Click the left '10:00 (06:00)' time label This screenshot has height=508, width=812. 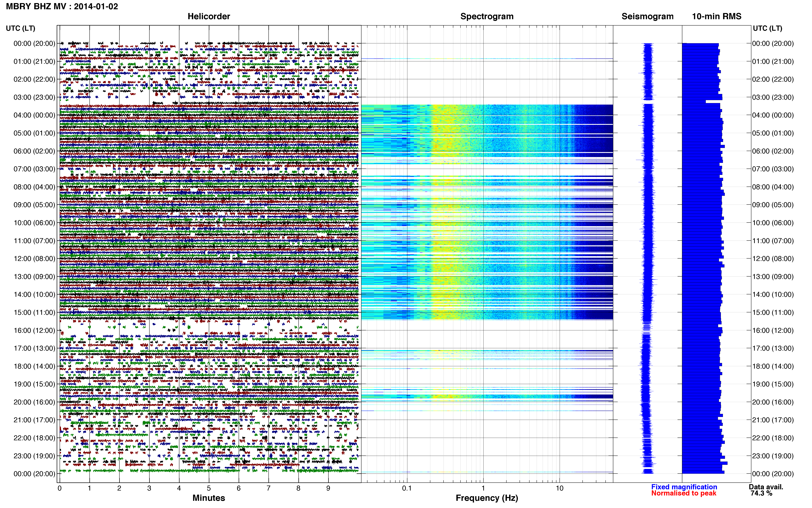[34, 223]
